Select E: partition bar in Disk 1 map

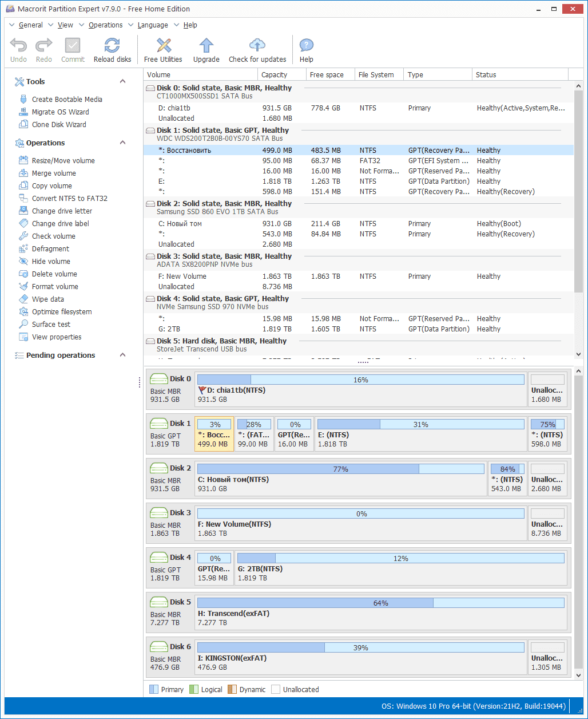pyautogui.click(x=421, y=434)
